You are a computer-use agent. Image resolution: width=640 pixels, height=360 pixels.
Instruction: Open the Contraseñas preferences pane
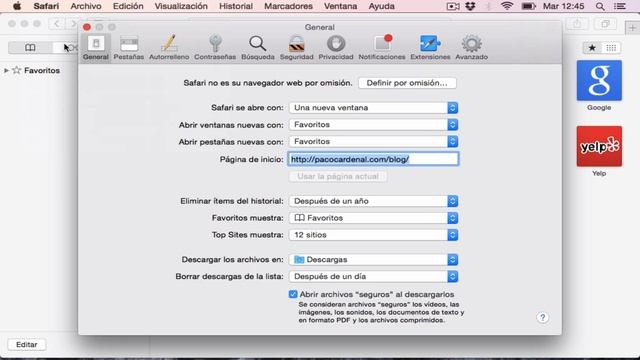pyautogui.click(x=215, y=48)
